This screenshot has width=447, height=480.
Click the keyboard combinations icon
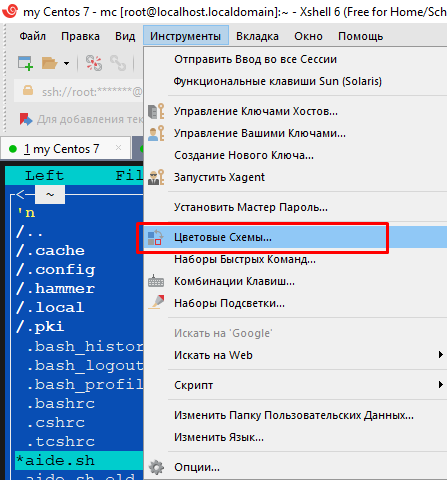tap(156, 281)
